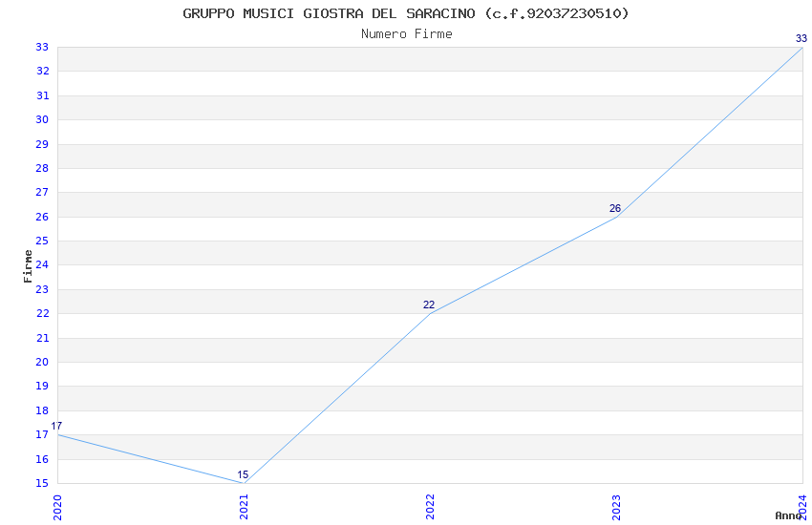Click y-axis tick value 28
812x525 pixels.
pos(42,168)
